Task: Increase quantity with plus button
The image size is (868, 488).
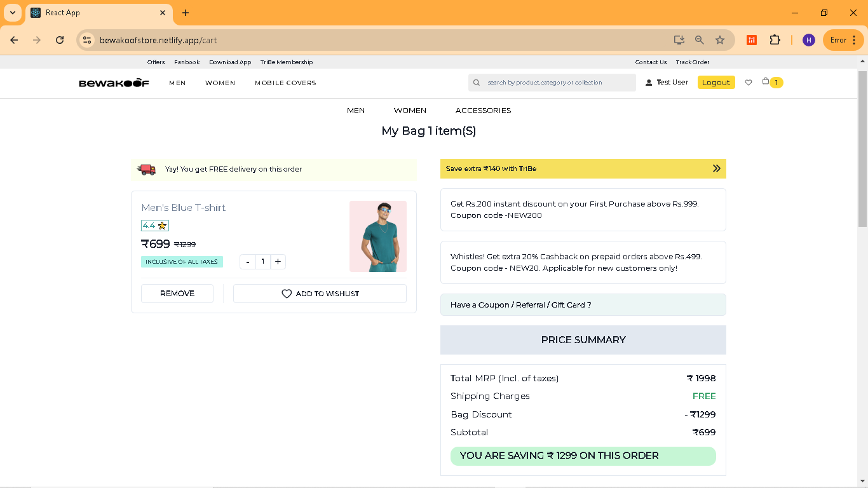Action: [x=278, y=262]
